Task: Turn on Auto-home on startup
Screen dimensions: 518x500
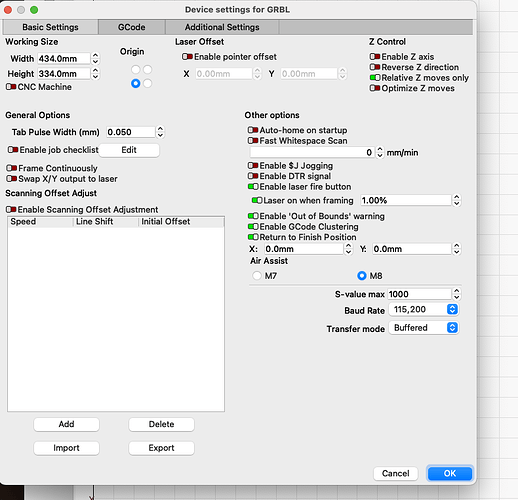Action: (253, 130)
